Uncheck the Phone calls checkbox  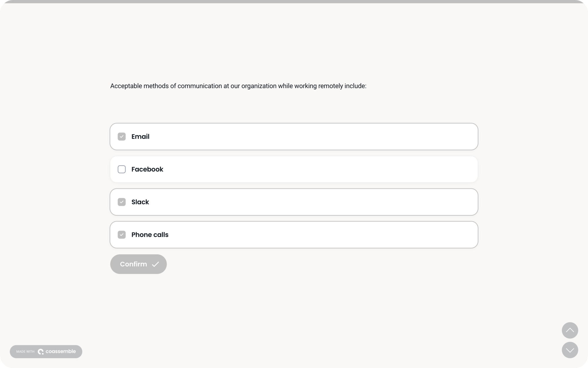[122, 235]
